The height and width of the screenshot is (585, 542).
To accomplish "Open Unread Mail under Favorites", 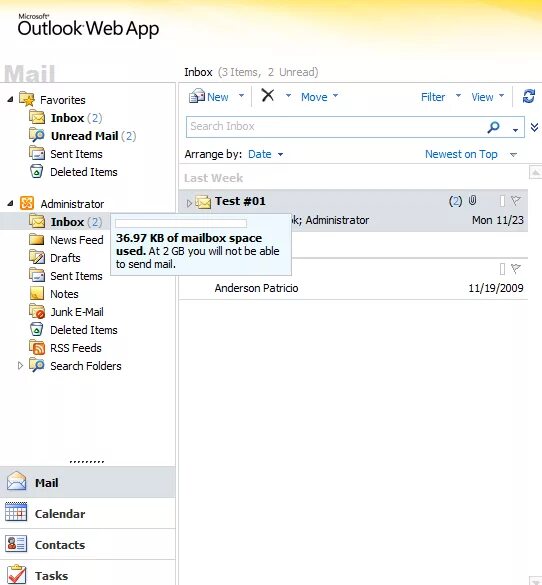I will pyautogui.click(x=93, y=136).
